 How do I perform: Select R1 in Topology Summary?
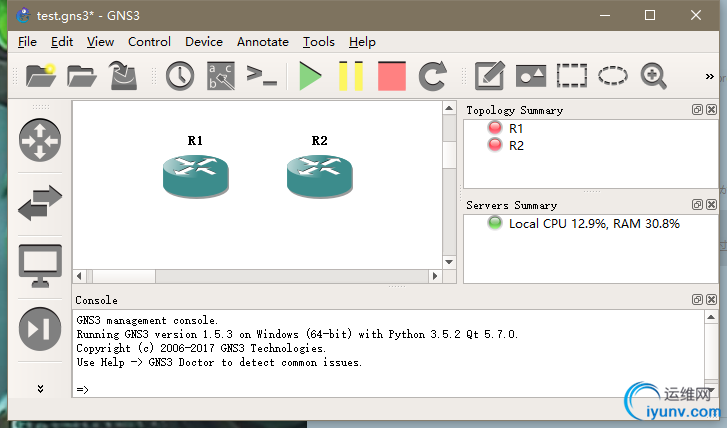point(515,128)
